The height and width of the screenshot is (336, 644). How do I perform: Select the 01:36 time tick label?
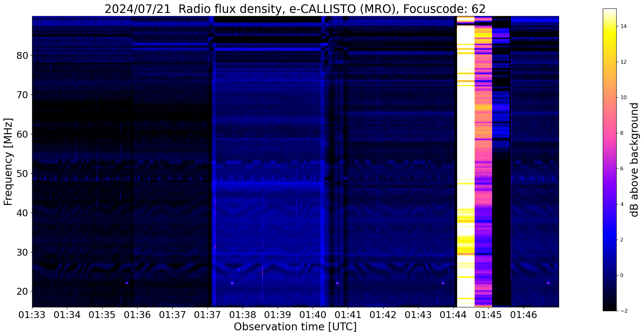137,315
